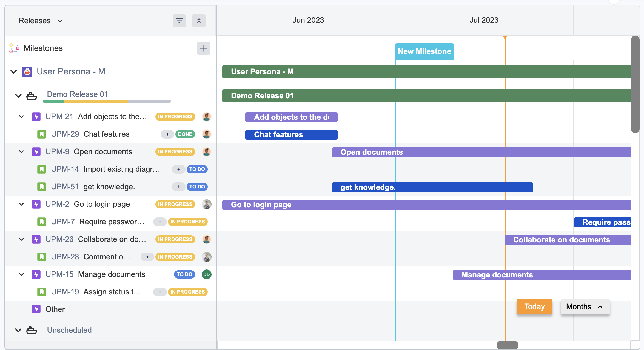
Task: Click the Milestones roadmap icon
Action: click(x=14, y=48)
